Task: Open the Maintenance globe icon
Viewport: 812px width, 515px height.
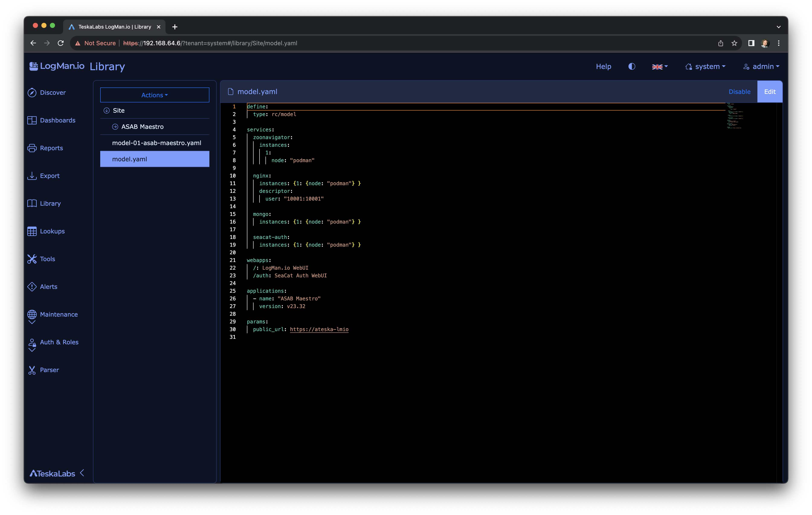Action: tap(32, 314)
